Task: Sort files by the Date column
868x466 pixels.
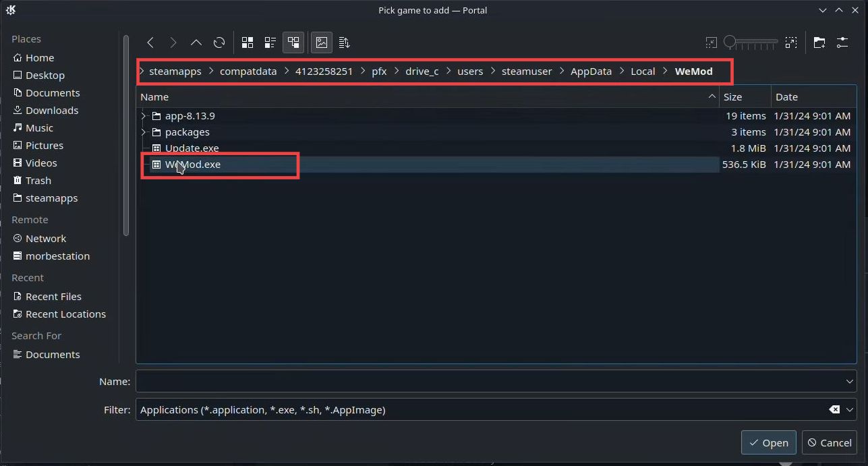Action: point(813,97)
